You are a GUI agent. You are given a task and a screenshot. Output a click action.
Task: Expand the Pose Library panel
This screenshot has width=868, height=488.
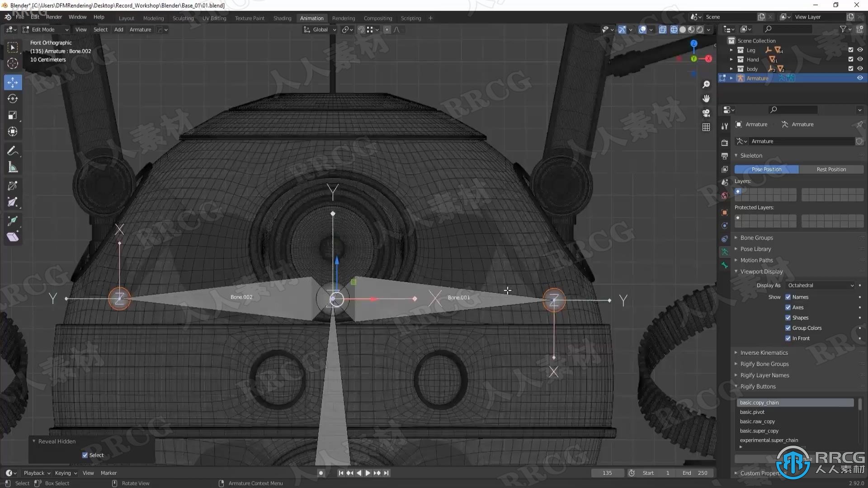pos(755,249)
